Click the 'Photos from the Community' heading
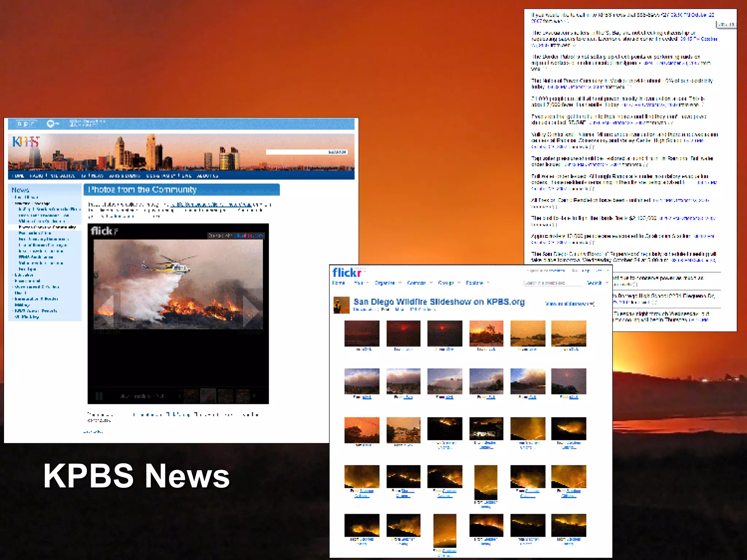Screen dimensions: 747x560 click(143, 190)
